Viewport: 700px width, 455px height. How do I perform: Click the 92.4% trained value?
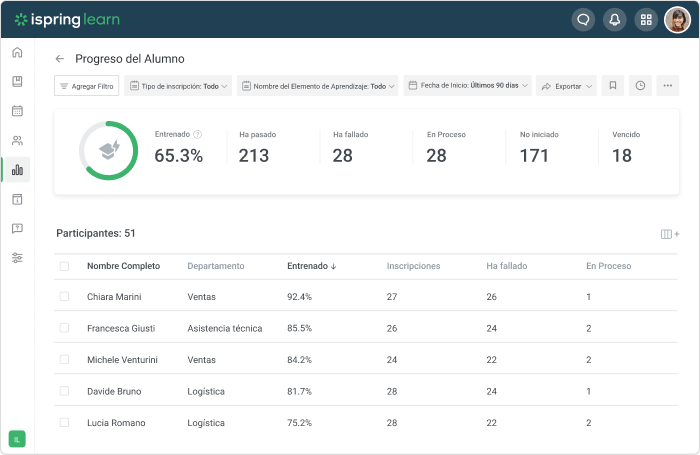300,297
